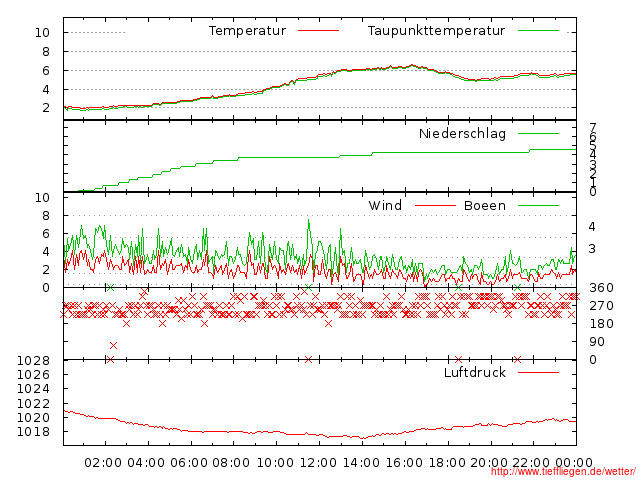The image size is (640, 480).
Task: Click green line sample next to Boeen
Action: [x=538, y=206]
